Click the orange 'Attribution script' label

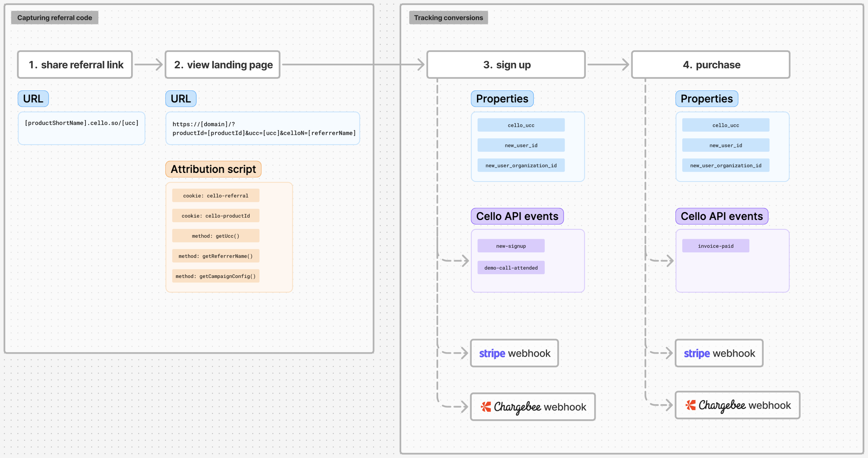pyautogui.click(x=213, y=169)
